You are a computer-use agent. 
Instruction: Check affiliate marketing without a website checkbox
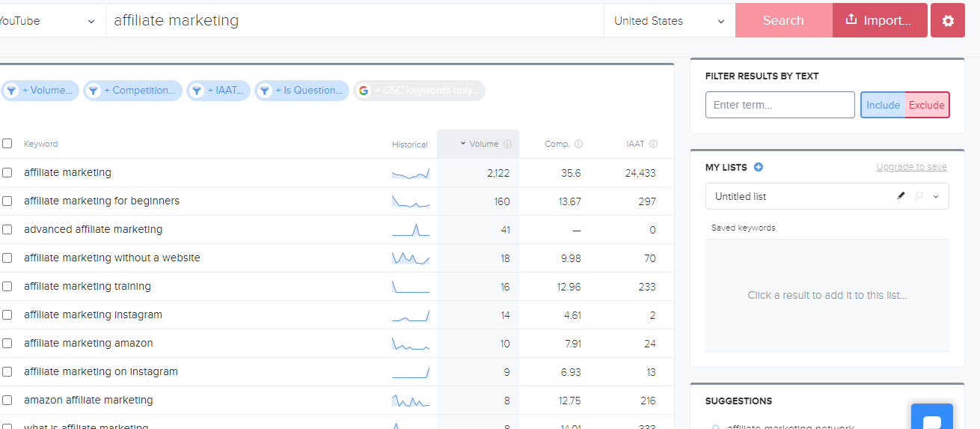tap(7, 258)
